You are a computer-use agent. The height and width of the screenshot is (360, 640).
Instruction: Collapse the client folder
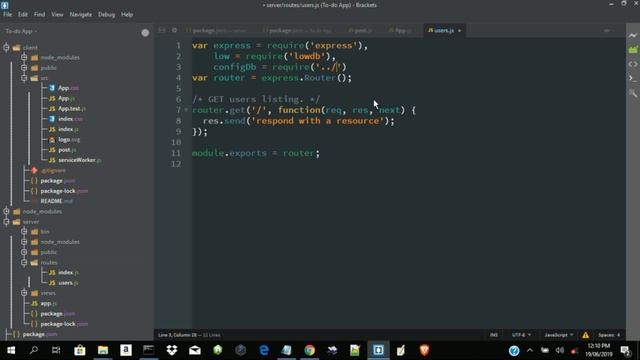point(6,47)
